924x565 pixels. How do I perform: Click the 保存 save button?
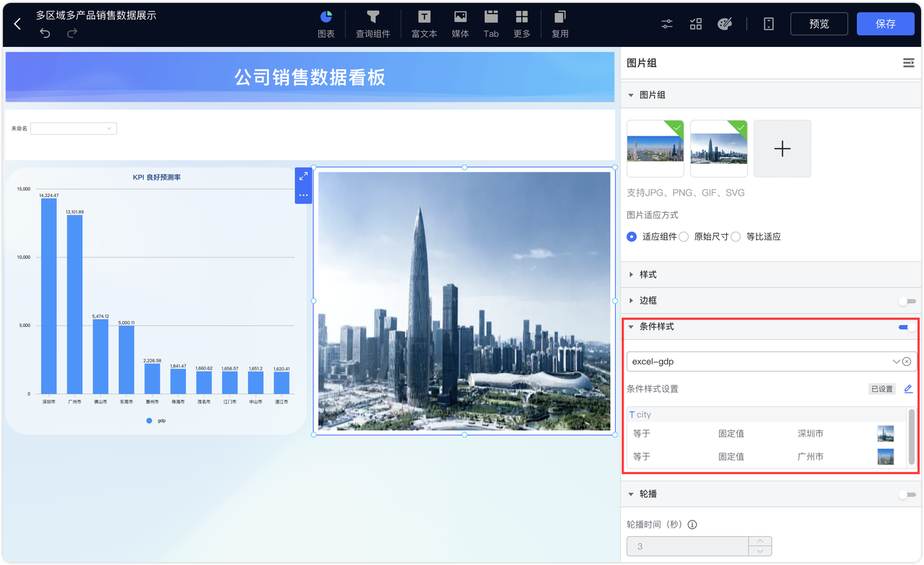(886, 24)
